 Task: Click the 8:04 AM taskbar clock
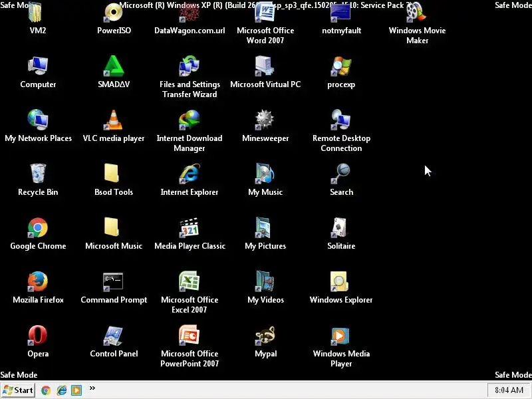tap(509, 390)
